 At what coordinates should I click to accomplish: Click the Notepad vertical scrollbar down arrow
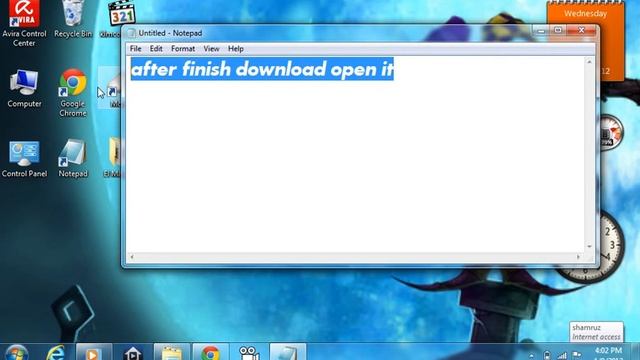(x=589, y=247)
